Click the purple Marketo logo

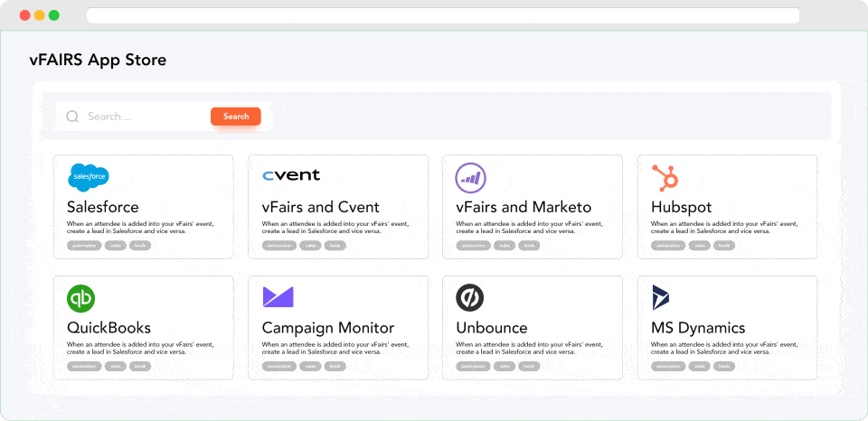pos(470,178)
